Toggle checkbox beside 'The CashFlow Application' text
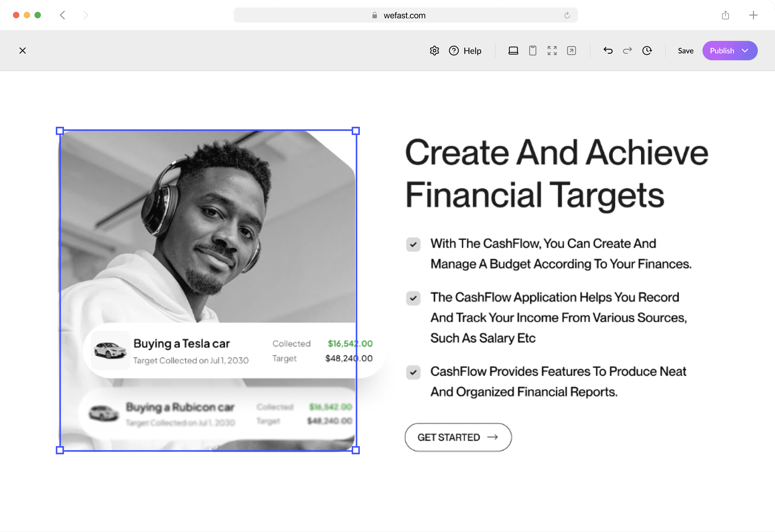775x532 pixels. click(413, 298)
